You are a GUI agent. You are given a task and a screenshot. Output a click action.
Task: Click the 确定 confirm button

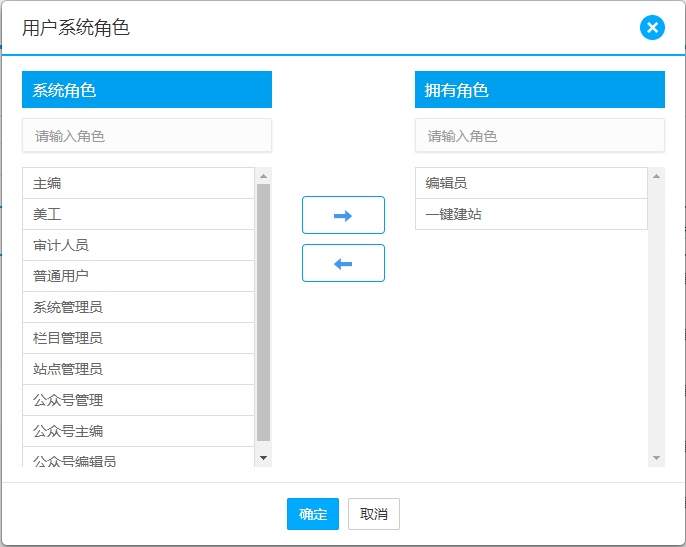click(x=313, y=514)
